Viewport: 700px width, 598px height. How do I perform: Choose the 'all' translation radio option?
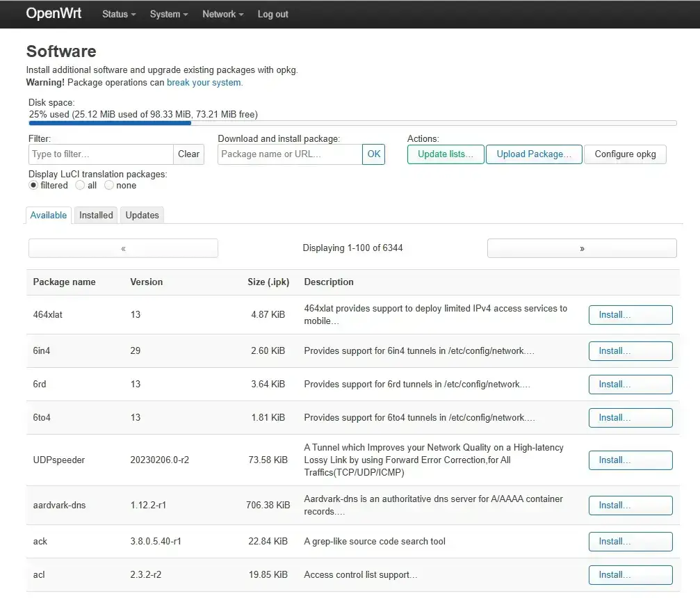point(80,186)
